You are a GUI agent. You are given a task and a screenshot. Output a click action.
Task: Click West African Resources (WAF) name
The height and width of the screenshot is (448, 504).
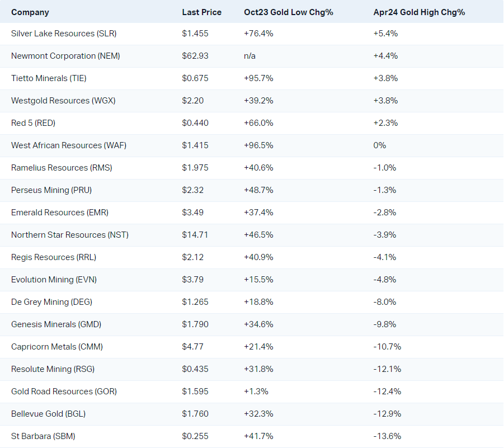[x=69, y=145]
